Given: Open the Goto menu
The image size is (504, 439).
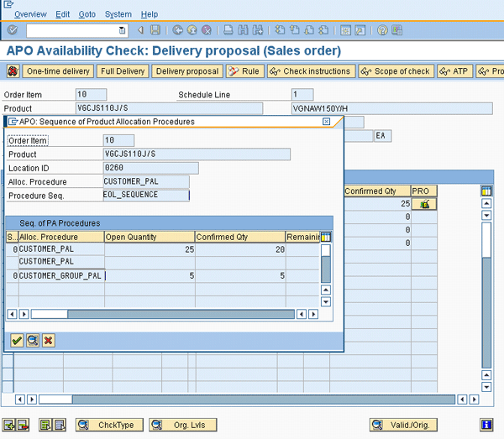Looking at the screenshot, I should (87, 14).
